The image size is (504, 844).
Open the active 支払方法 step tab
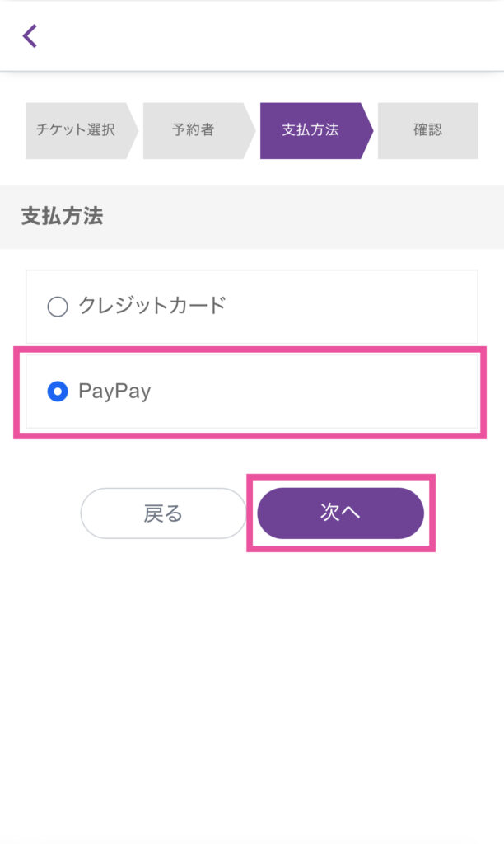click(x=310, y=130)
